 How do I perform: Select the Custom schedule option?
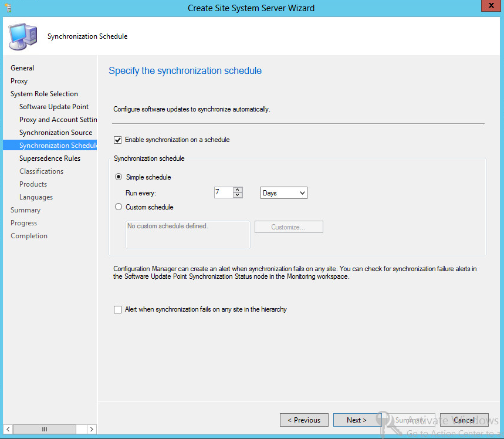pos(118,206)
